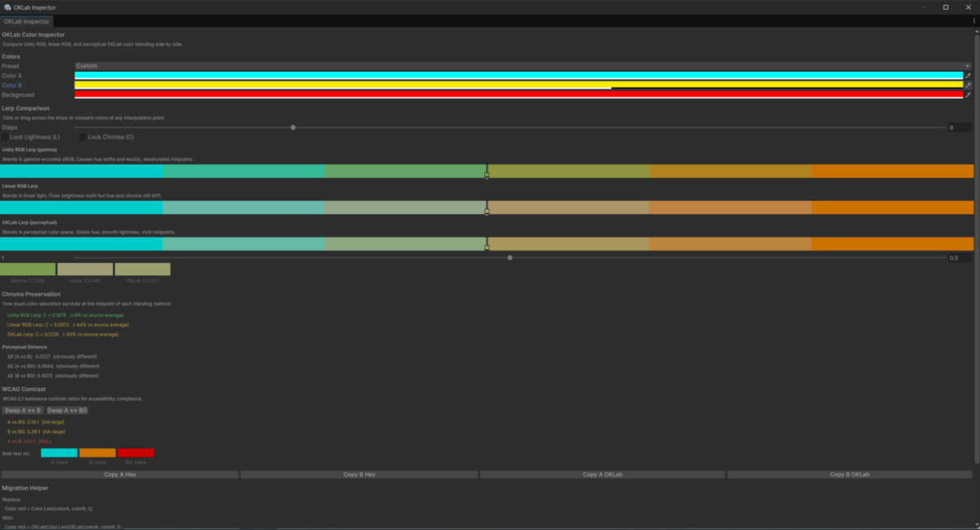Activate the eyedropper for Color B
Screen dimensions: 980x530
[x=968, y=85]
